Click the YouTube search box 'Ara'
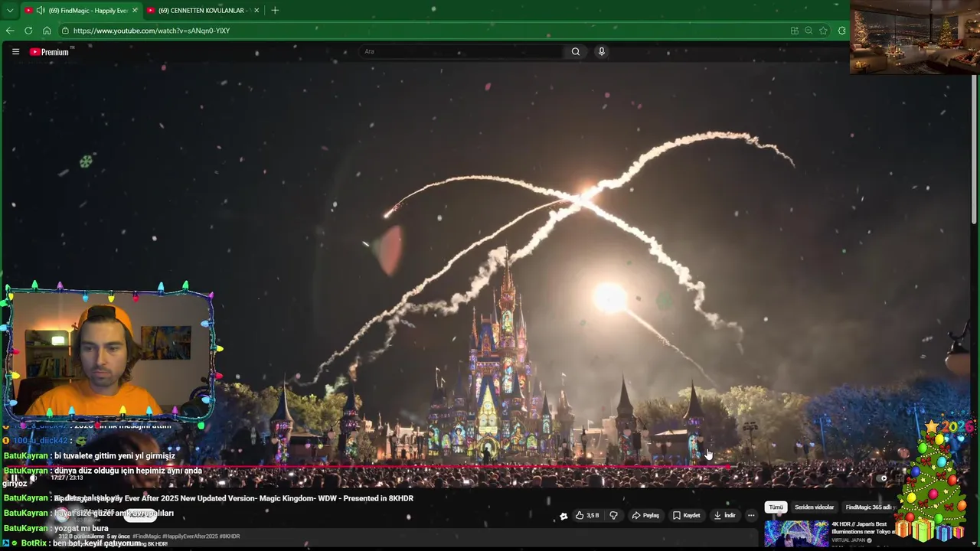 pos(462,51)
